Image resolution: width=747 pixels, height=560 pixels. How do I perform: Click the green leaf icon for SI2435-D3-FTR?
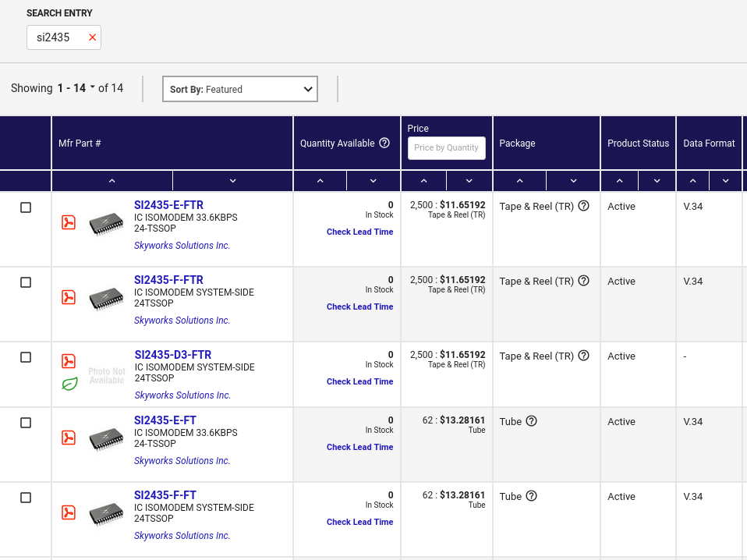pos(69,384)
